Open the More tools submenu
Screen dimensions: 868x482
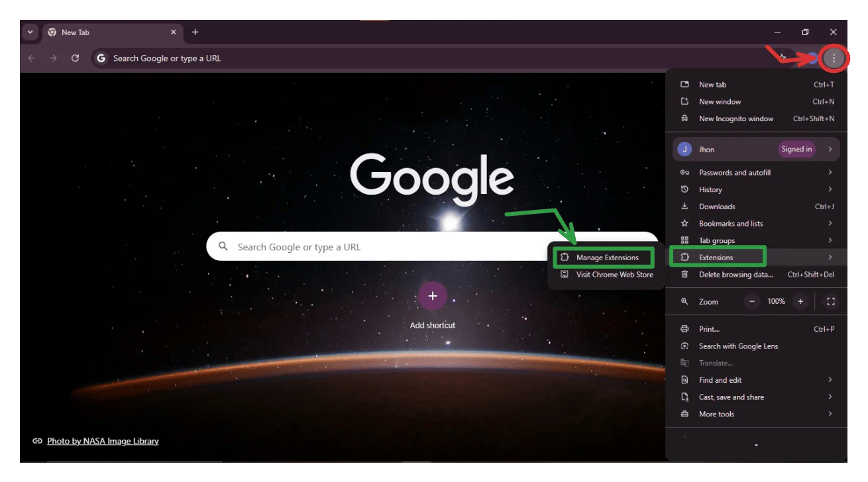pyautogui.click(x=755, y=414)
